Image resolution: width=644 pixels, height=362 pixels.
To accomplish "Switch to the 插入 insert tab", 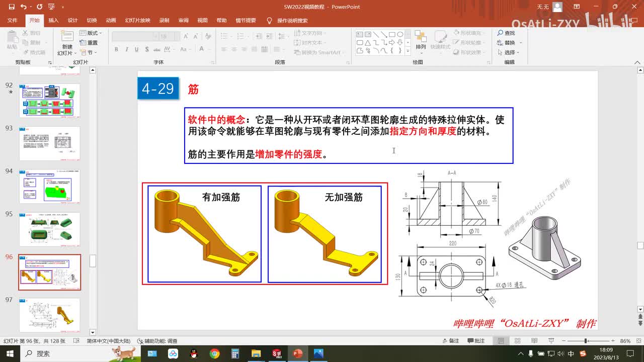I will (53, 21).
